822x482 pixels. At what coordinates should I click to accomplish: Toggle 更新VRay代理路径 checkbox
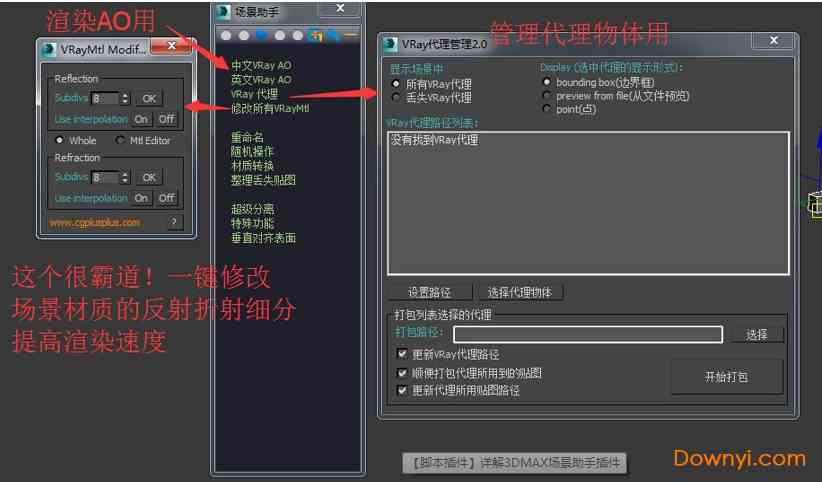coord(402,354)
